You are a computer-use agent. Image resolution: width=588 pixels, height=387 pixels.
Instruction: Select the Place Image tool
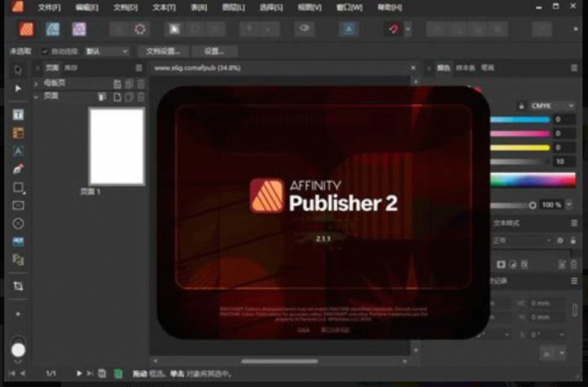click(18, 242)
